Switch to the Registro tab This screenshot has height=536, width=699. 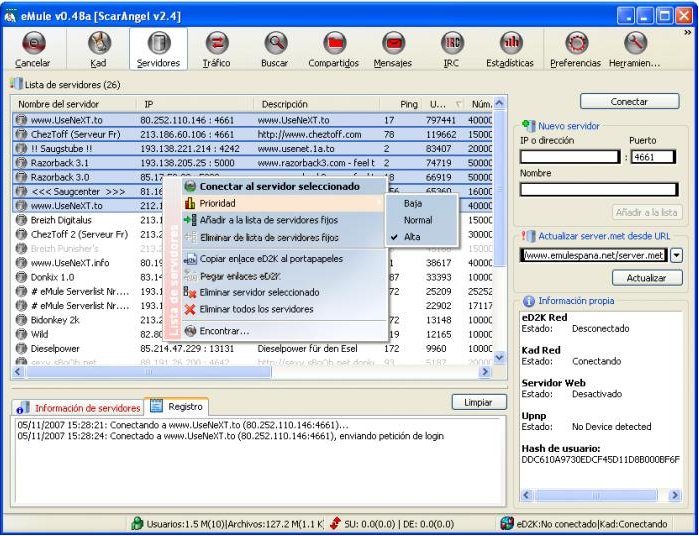coord(177,406)
